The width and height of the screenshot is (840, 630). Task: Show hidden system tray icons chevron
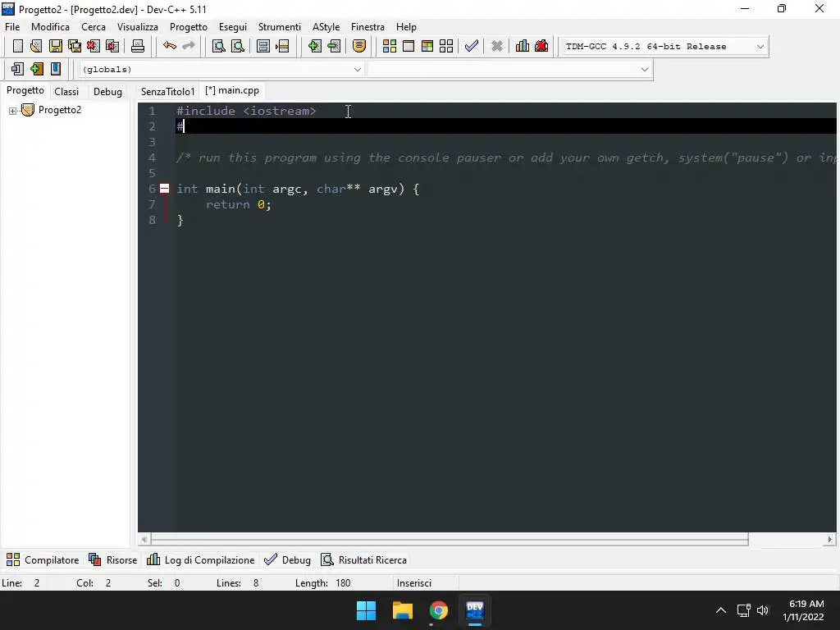(721, 610)
